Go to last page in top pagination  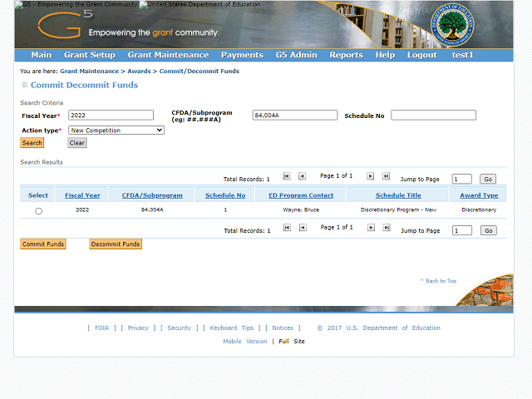click(386, 176)
